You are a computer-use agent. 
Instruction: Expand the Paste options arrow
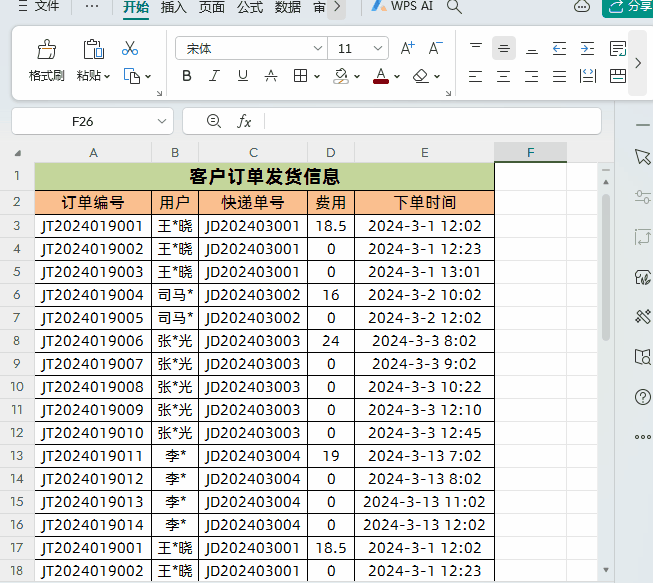click(x=107, y=76)
